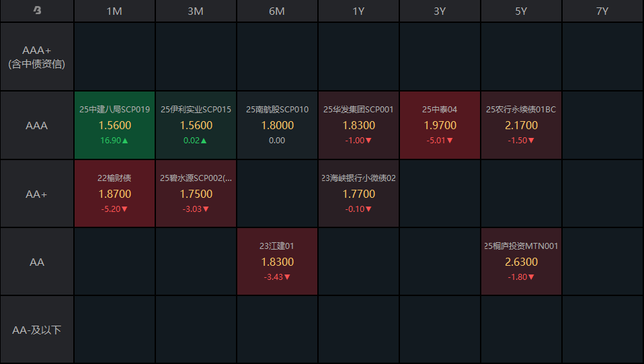Open the 23江建01 bond cell

[x=277, y=262]
